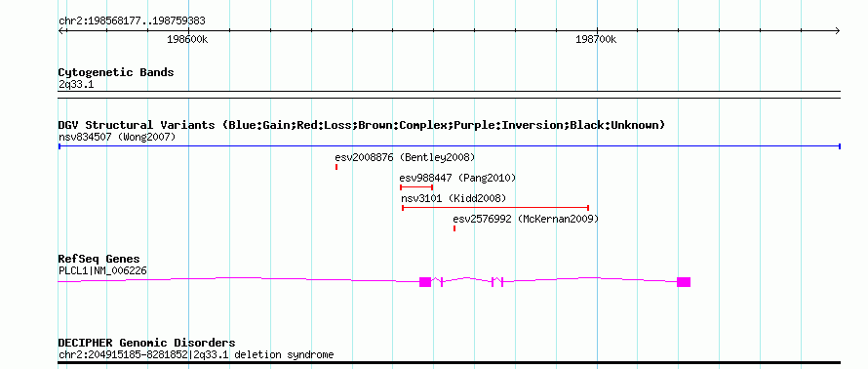The image size is (868, 369).
Task: Click the esv2576992 (McKernan2009) label
Action: pos(526,219)
